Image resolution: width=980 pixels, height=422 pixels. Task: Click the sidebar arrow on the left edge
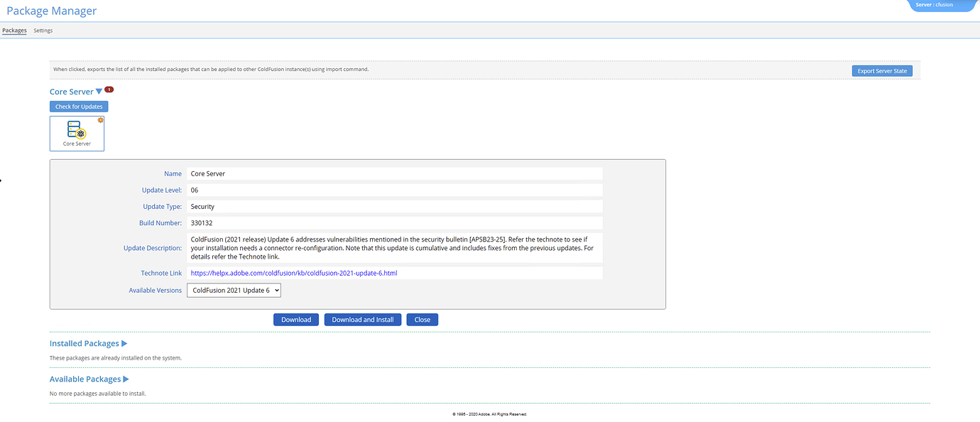2,180
